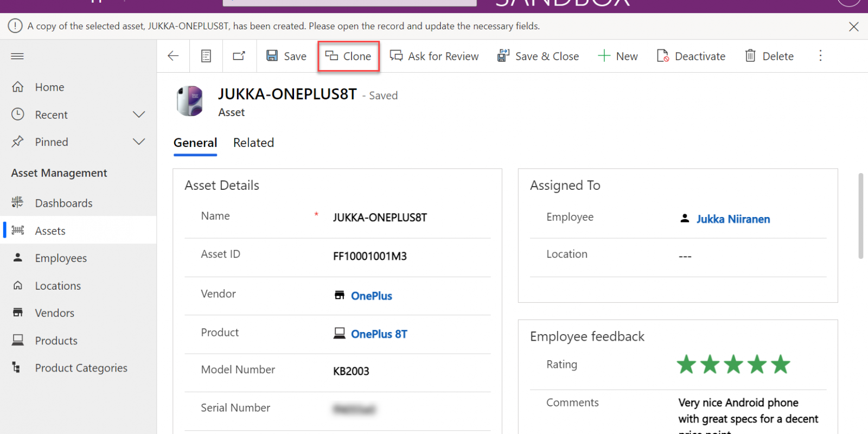Click the Home house icon
Viewport: 868px width, 434px height.
[x=18, y=87]
